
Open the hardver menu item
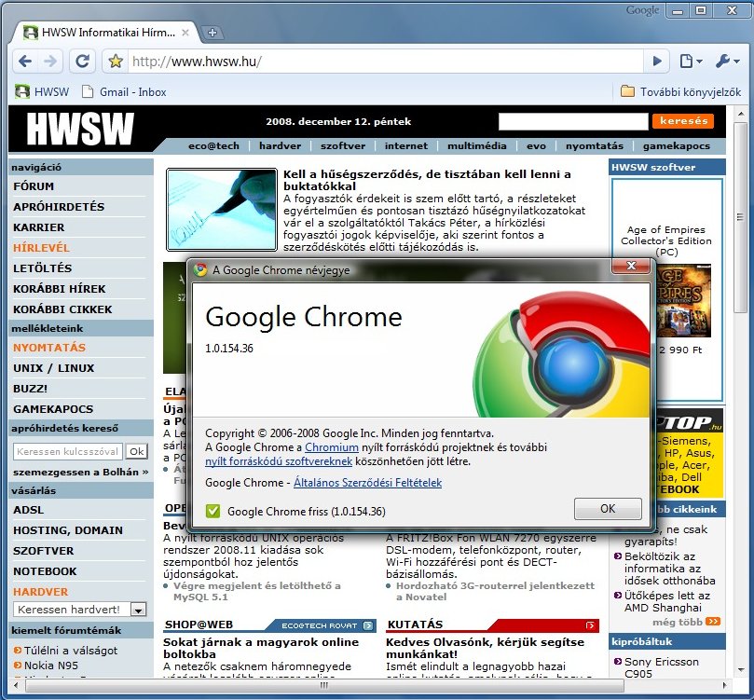coord(280,145)
